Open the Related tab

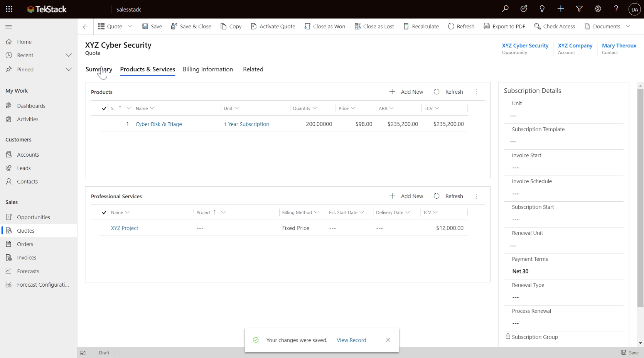(x=253, y=69)
